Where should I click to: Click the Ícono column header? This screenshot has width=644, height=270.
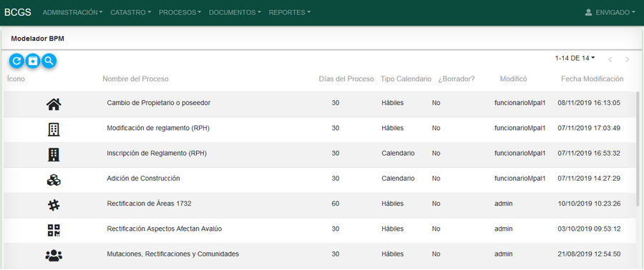(16, 79)
